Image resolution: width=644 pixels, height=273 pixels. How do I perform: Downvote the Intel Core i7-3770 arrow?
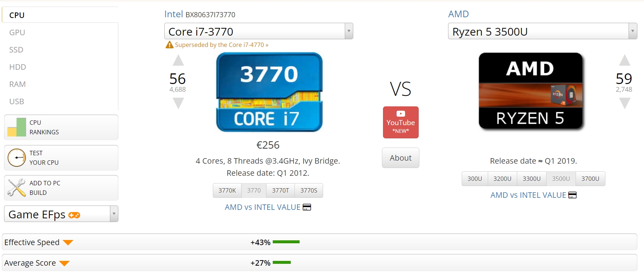point(178,103)
